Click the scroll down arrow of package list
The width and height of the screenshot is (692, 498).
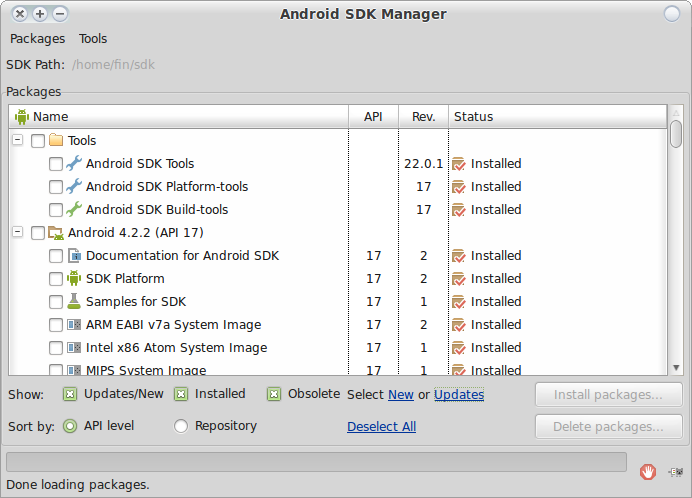[676, 368]
